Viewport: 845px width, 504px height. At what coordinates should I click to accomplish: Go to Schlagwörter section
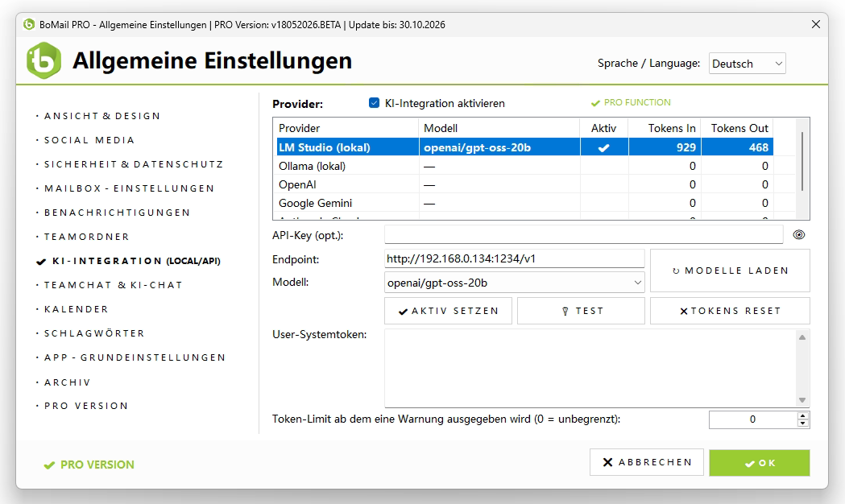pos(94,333)
